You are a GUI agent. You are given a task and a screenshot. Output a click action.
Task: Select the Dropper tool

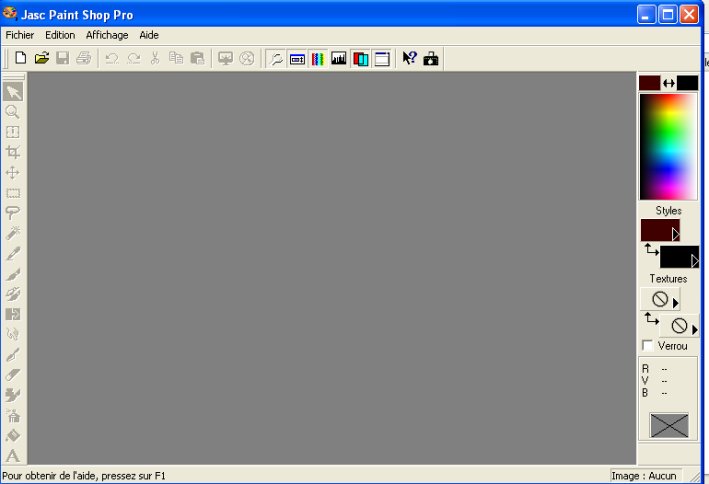tap(13, 254)
